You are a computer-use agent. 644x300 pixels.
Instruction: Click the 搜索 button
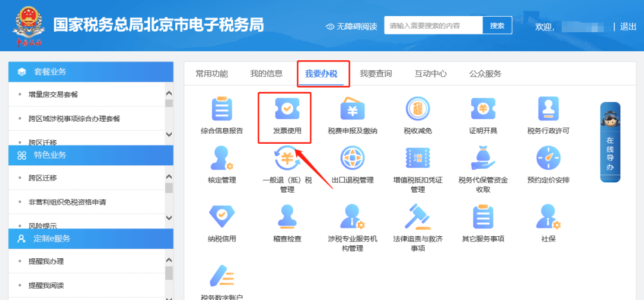point(497,26)
